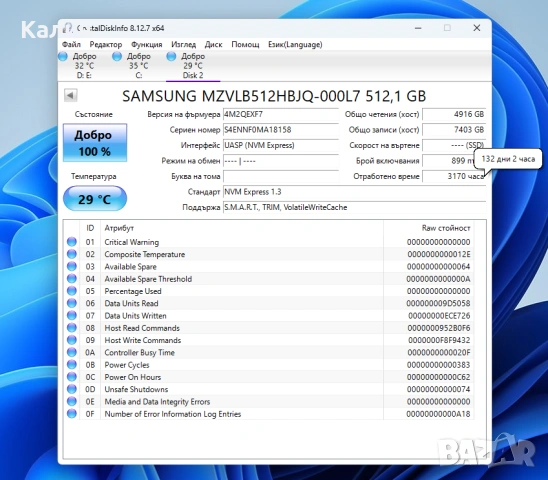This screenshot has width=548, height=480.
Task: Open the Функция menu
Action: [x=146, y=44]
